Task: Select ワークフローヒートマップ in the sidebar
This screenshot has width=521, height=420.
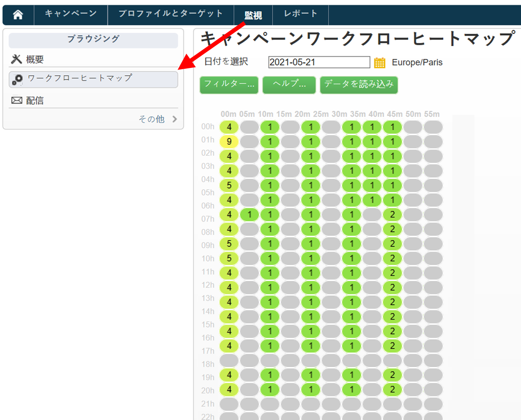Action: (x=93, y=79)
